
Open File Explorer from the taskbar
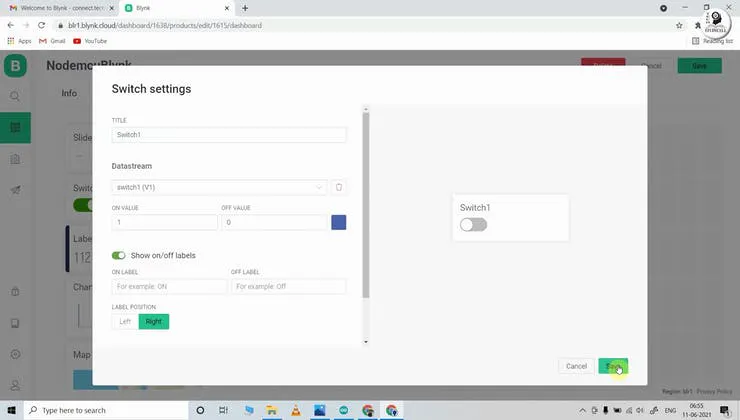[x=271, y=410]
